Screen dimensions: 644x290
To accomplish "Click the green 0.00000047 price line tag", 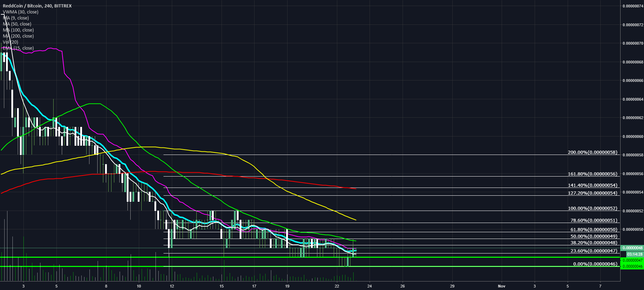I will [632, 260].
